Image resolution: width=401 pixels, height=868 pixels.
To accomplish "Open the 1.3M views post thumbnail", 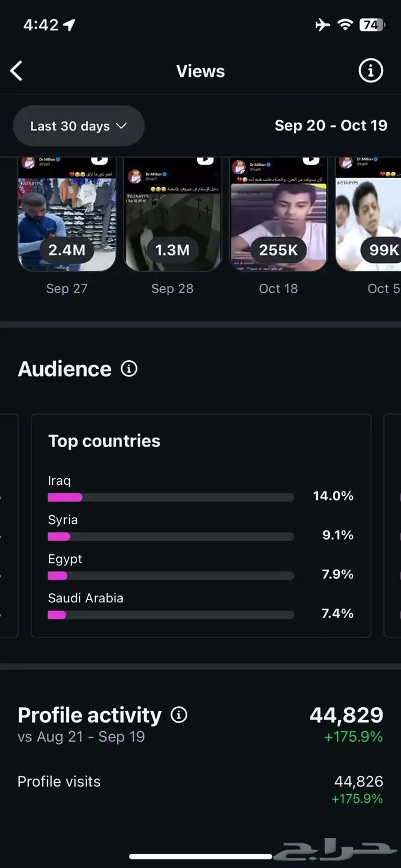I will tap(172, 214).
